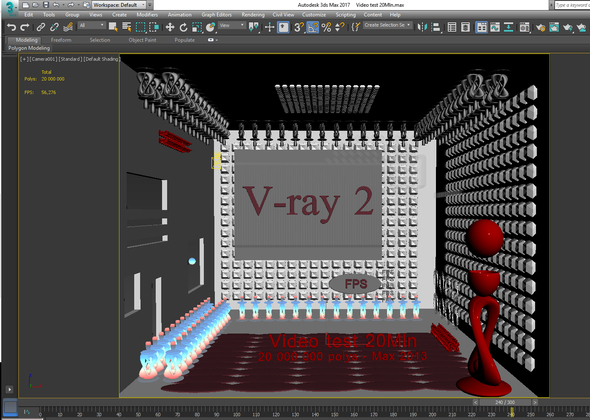Open the Workspace: Default dropdown
Image resolution: width=590 pixels, height=420 pixels.
119,5
